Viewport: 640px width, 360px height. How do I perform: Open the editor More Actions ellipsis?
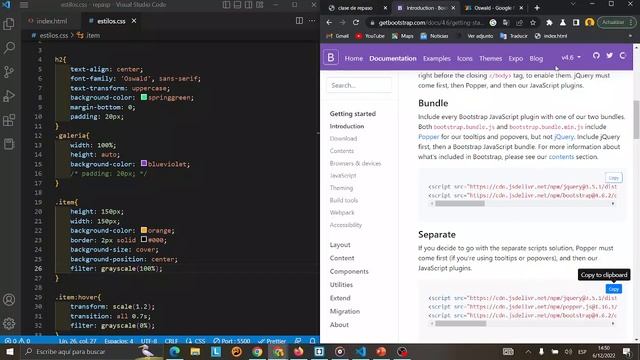point(312,21)
